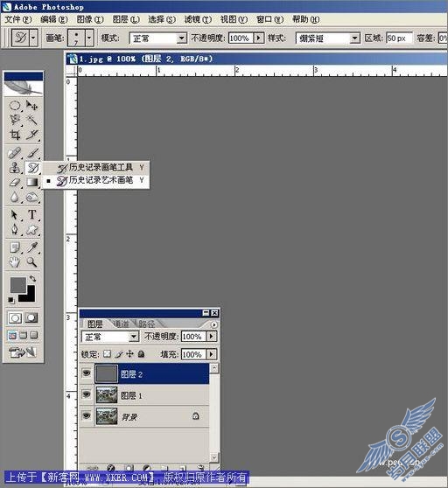Viewport: 448px width, 488px height.
Task: Select the Gradient tool
Action: 31,182
